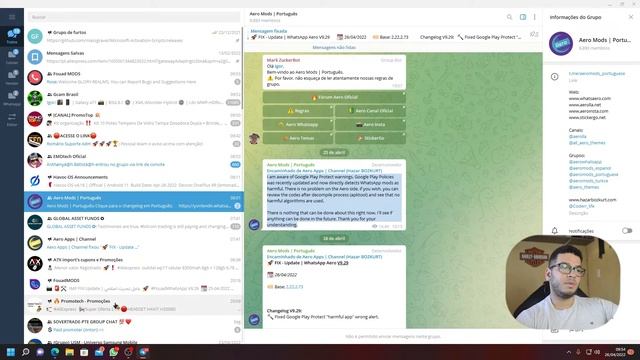
Task: Click the info circle icon in group panel
Action: point(554,76)
